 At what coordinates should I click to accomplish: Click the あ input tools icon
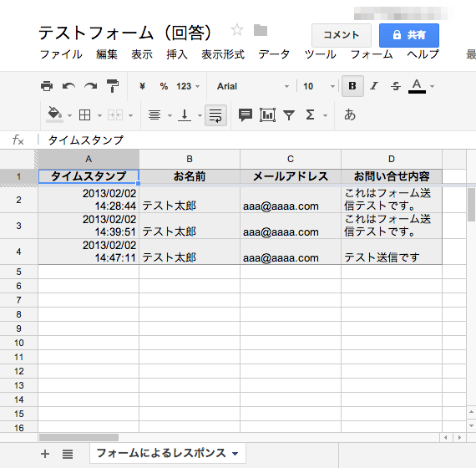(350, 114)
